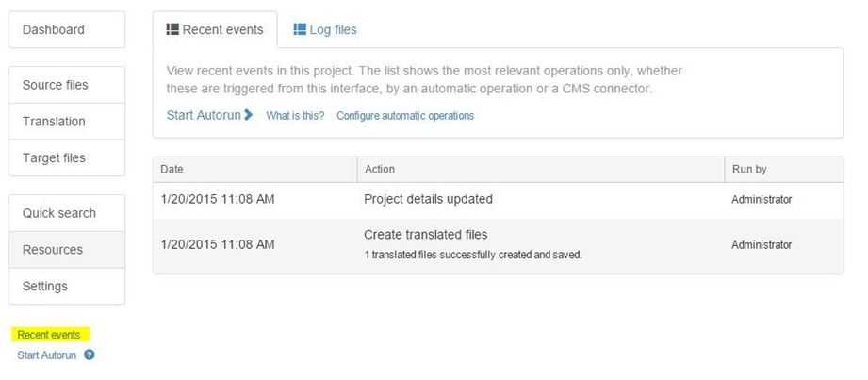868x380 pixels.
Task: Open the Log files tab
Action: pyautogui.click(x=325, y=29)
